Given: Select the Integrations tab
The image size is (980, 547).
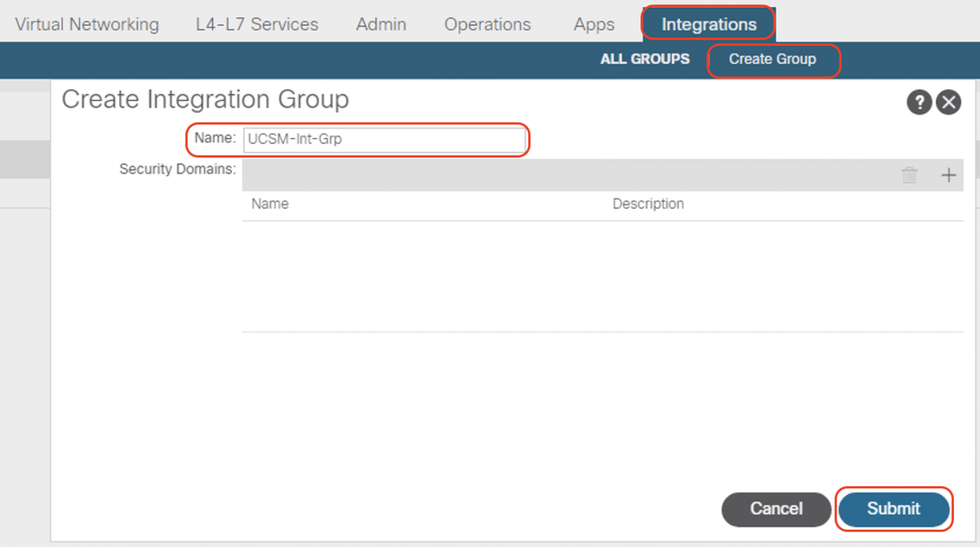Looking at the screenshot, I should [709, 24].
